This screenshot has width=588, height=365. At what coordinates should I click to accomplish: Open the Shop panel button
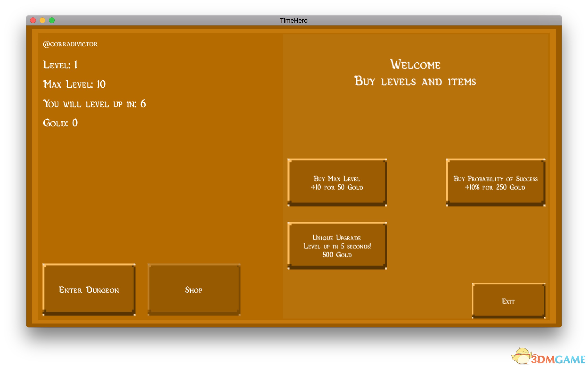(194, 290)
